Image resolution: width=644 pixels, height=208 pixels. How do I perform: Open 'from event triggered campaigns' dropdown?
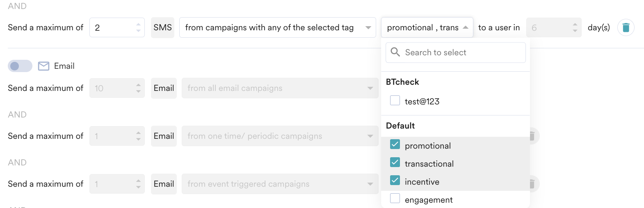tap(280, 184)
